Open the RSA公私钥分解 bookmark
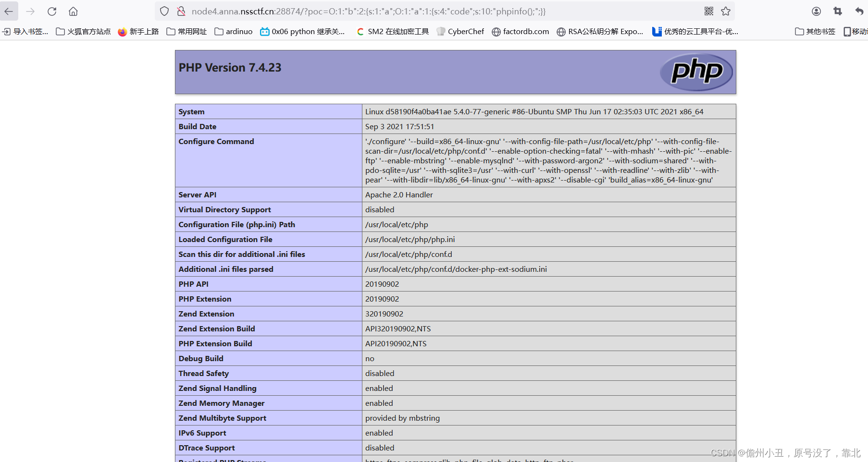 click(x=600, y=31)
